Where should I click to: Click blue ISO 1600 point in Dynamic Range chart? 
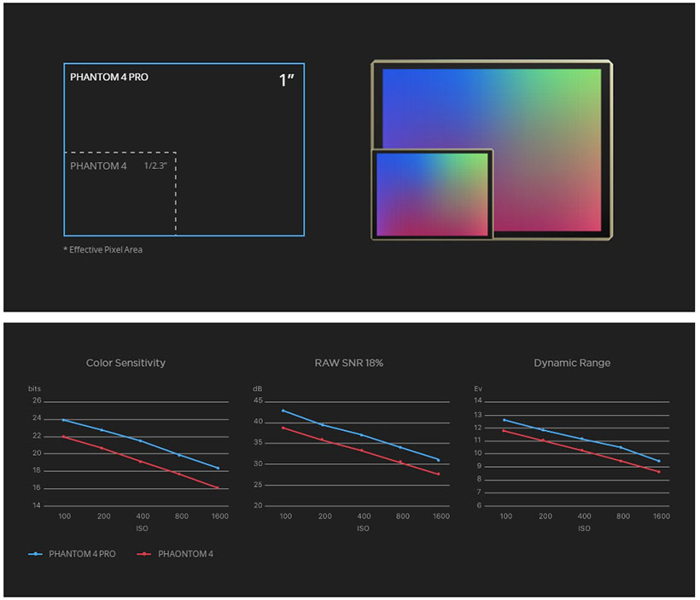[659, 461]
